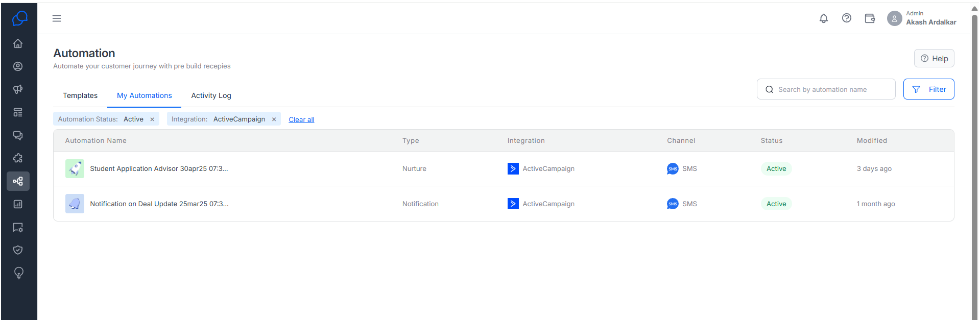
Task: Remove the Integration ActiveCampaign filter chip
Action: [x=274, y=119]
